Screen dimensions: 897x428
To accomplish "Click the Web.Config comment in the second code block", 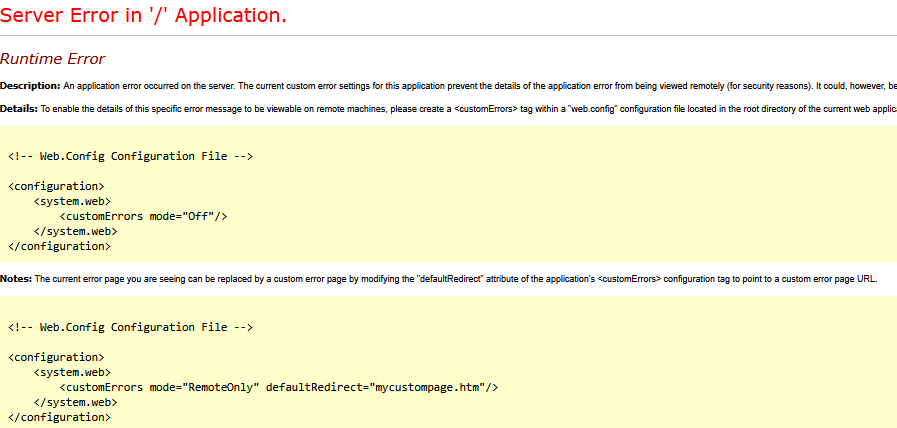I will click(130, 327).
